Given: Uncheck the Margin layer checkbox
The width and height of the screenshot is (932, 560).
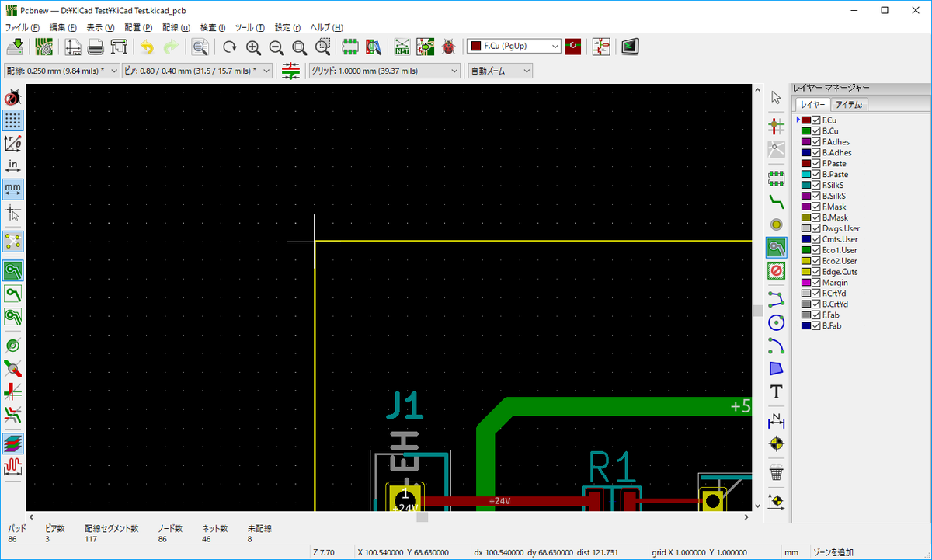Looking at the screenshot, I should click(x=816, y=283).
